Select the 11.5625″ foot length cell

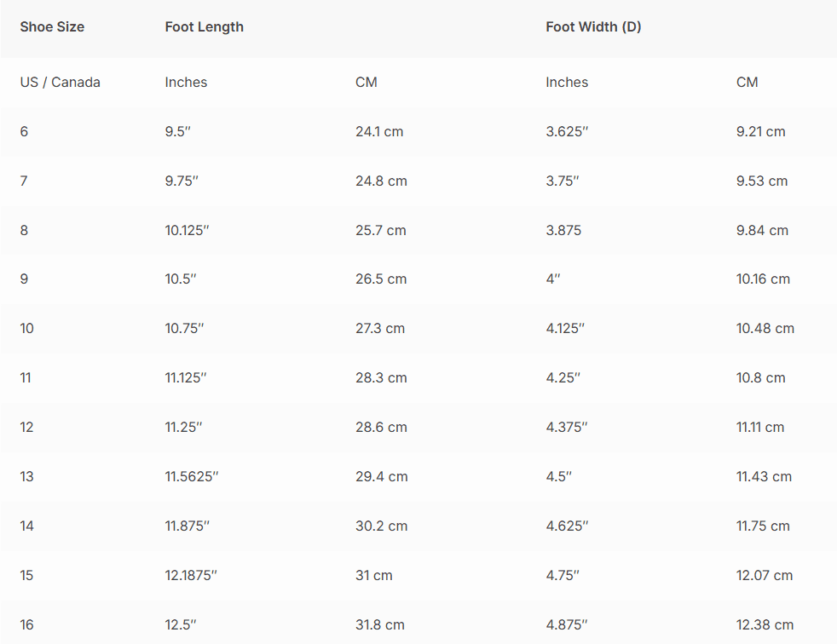[192, 476]
